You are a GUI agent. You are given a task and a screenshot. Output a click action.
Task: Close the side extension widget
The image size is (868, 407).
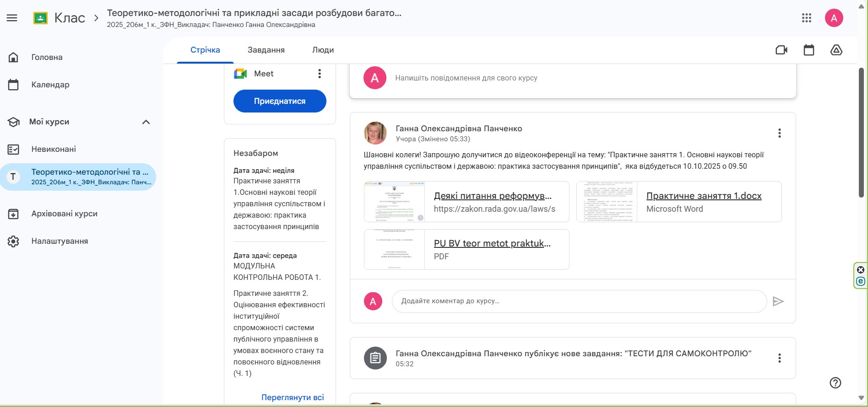pyautogui.click(x=861, y=270)
